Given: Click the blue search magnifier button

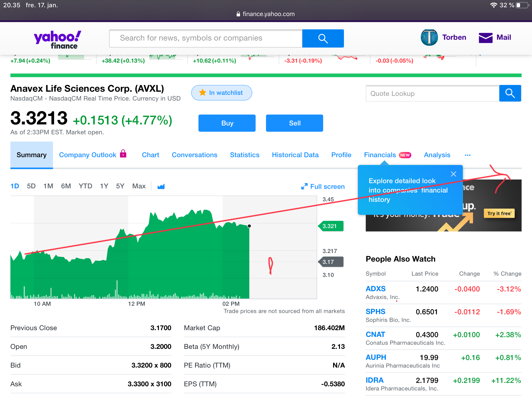Looking at the screenshot, I should pyautogui.click(x=323, y=38).
